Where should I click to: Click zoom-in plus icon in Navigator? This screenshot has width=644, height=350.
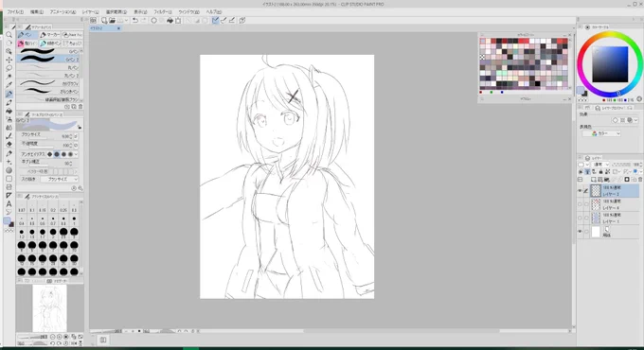[60, 337]
